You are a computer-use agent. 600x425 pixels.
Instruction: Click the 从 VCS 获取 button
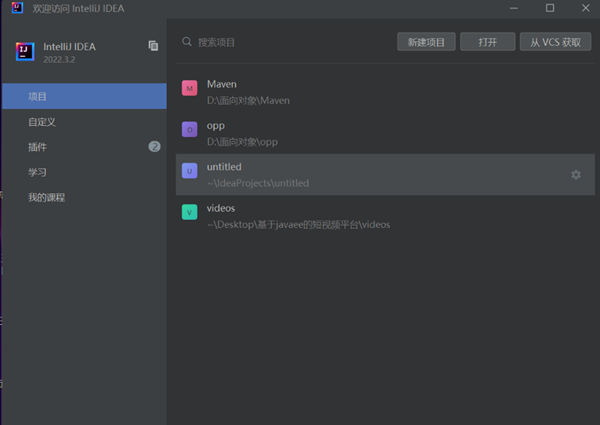(555, 42)
